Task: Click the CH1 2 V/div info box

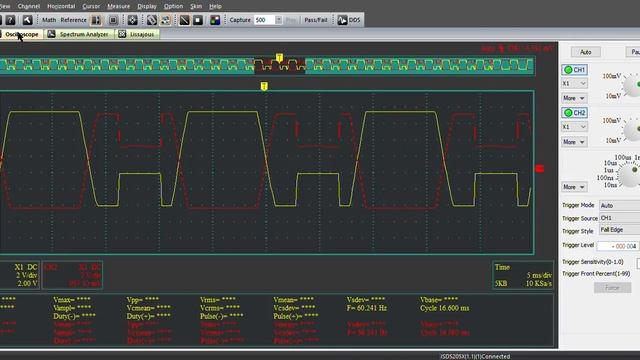Action: click(x=19, y=276)
